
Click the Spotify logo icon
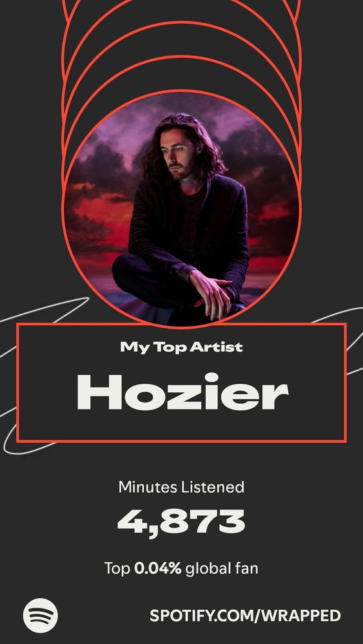pos(40,615)
